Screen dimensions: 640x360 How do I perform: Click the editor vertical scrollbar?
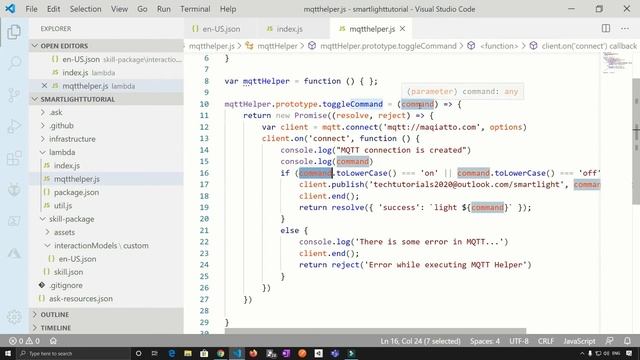pyautogui.click(x=636, y=140)
